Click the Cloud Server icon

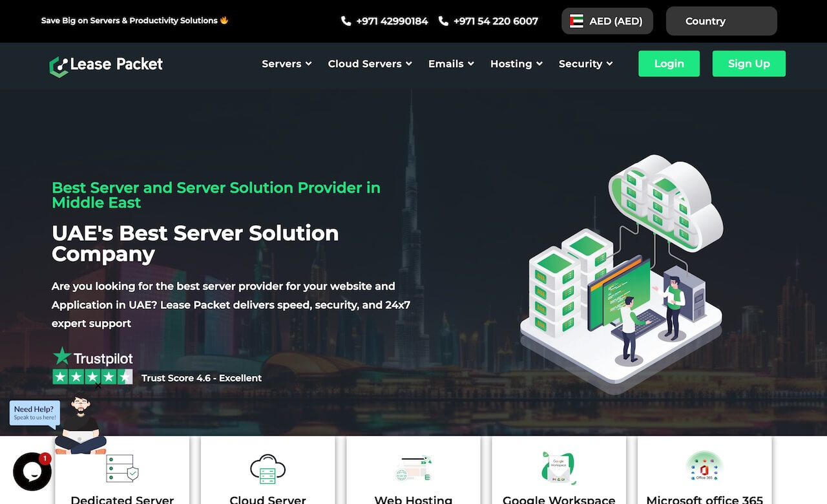(267, 468)
